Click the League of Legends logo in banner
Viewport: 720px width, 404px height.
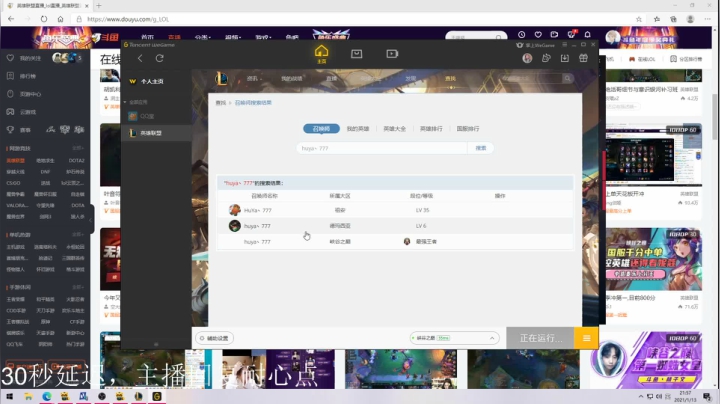click(x=222, y=79)
